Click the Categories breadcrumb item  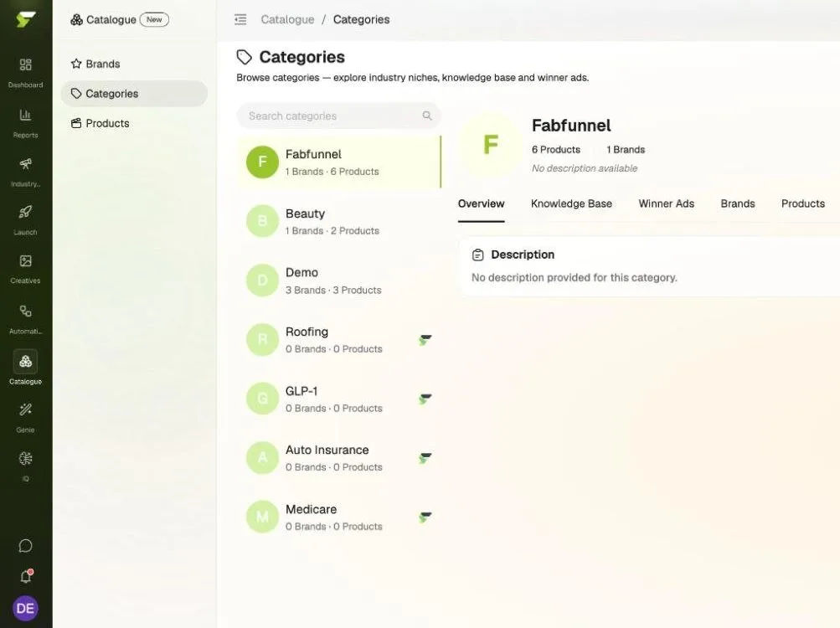tap(362, 20)
